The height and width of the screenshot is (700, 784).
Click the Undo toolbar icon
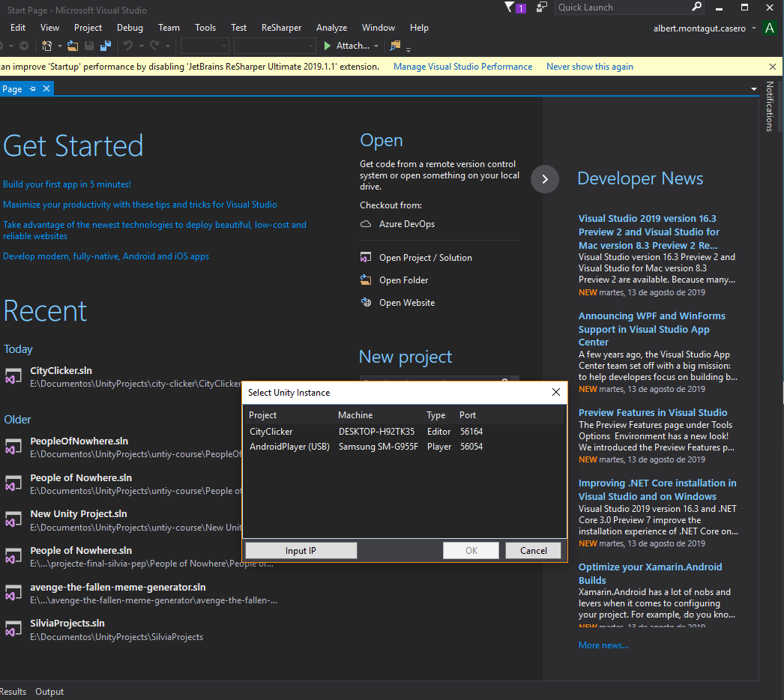click(x=128, y=46)
